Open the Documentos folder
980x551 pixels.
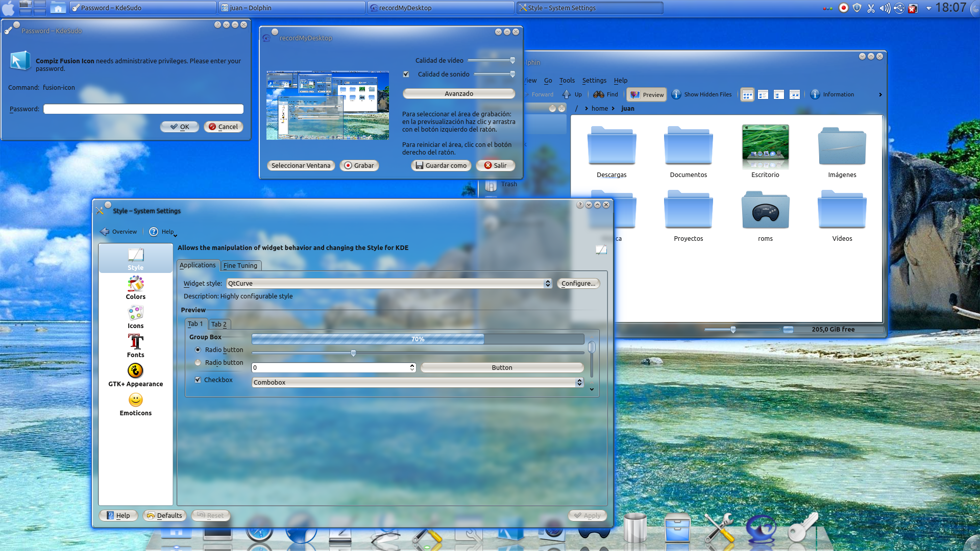pyautogui.click(x=689, y=152)
